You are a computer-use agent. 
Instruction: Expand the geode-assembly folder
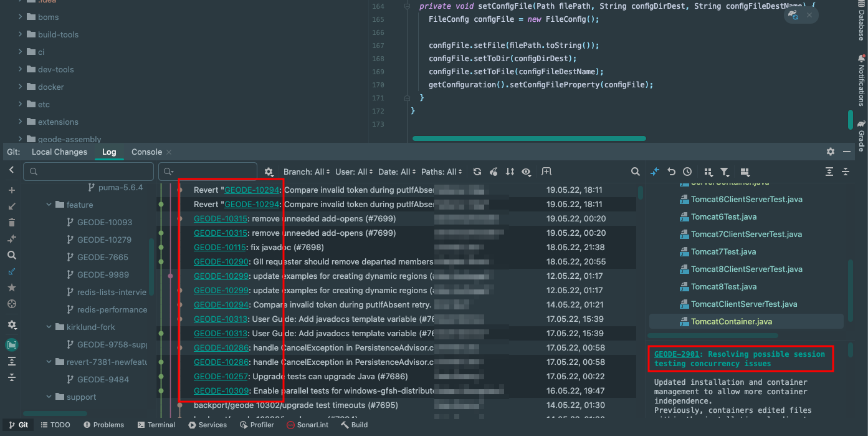pos(21,138)
